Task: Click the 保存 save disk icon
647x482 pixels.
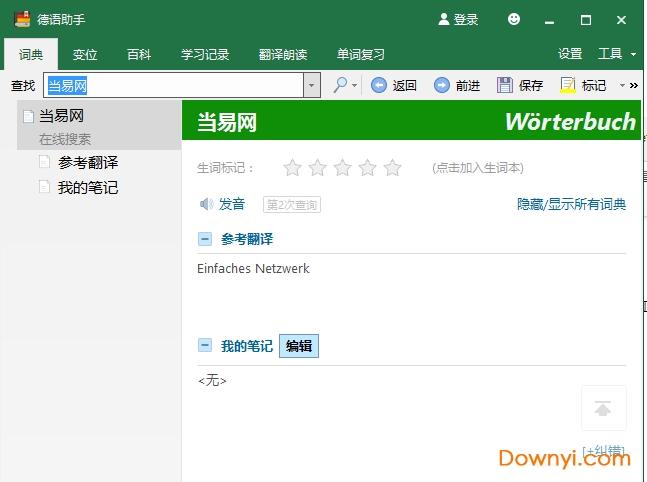Action: point(505,86)
